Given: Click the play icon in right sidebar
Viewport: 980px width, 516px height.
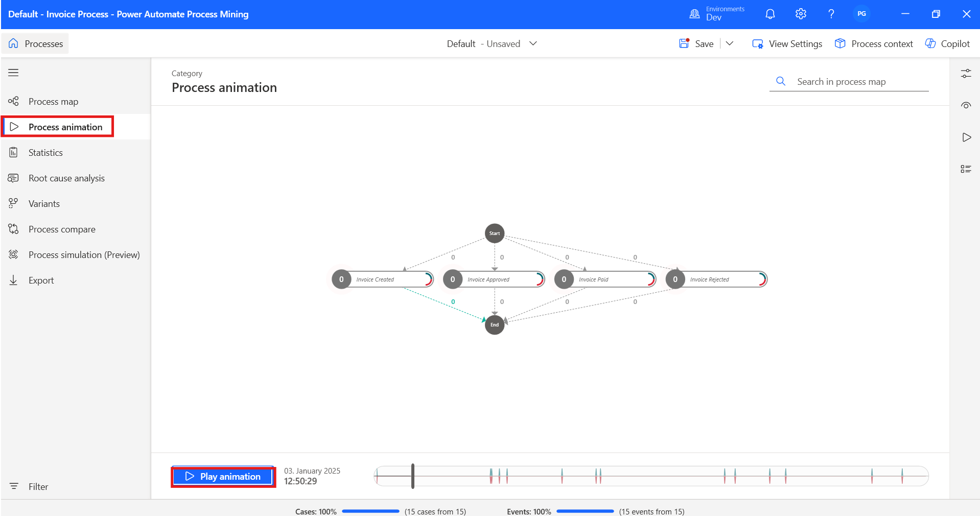Looking at the screenshot, I should click(x=966, y=137).
